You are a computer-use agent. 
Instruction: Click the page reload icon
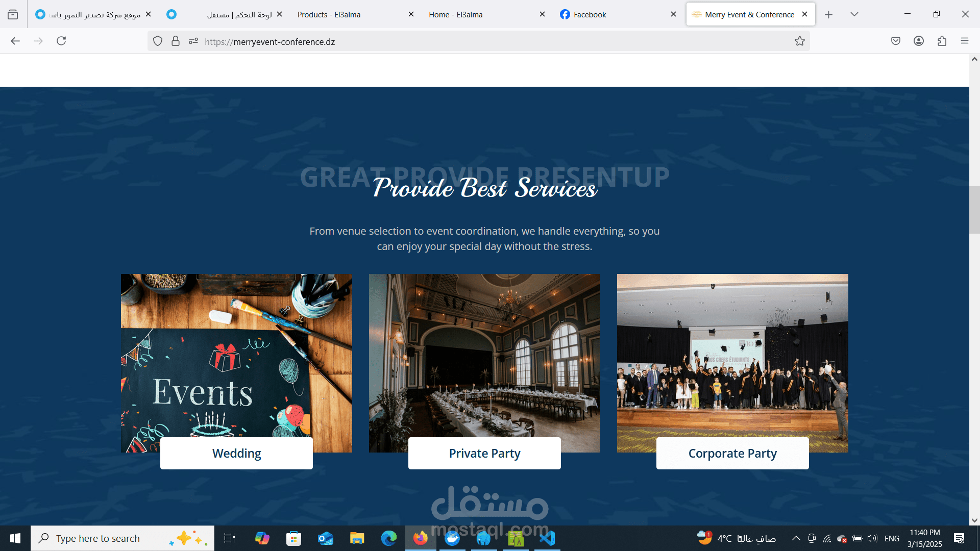(61, 41)
